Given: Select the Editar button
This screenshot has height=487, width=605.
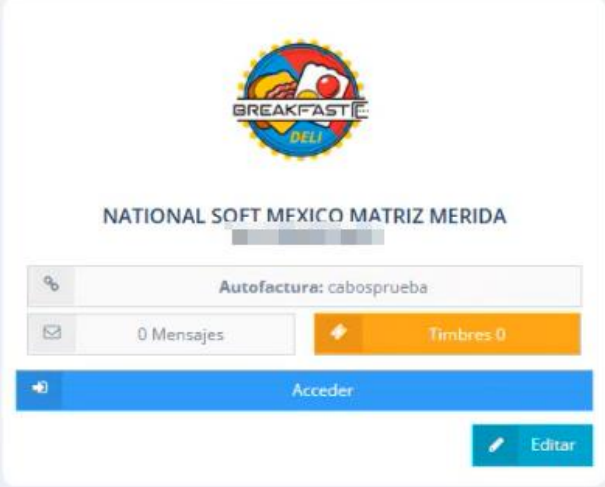Looking at the screenshot, I should [x=532, y=445].
